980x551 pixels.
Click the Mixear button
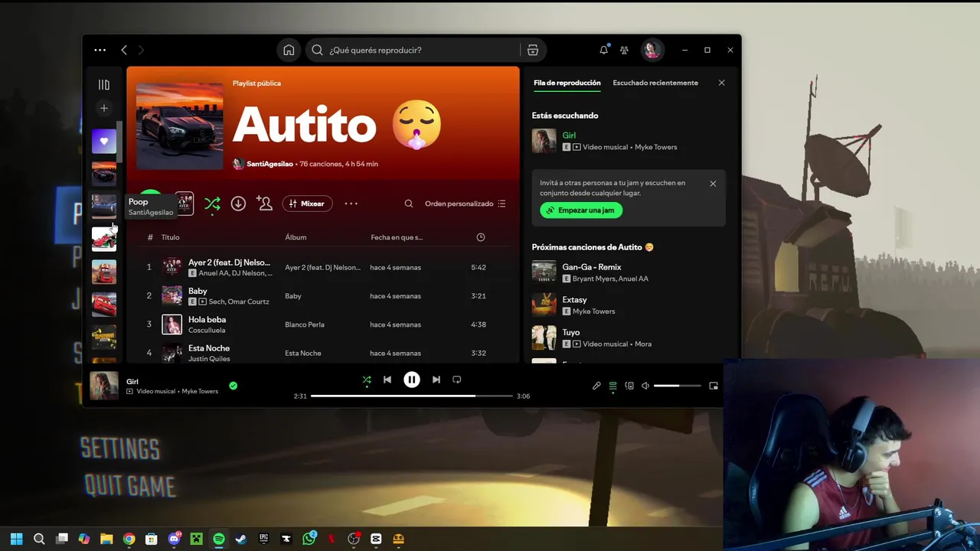pos(307,204)
